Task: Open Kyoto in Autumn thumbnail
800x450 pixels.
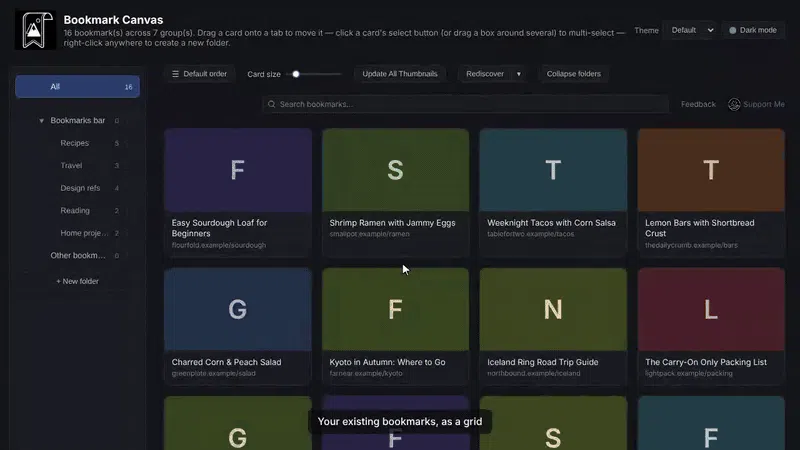Action: [x=395, y=309]
